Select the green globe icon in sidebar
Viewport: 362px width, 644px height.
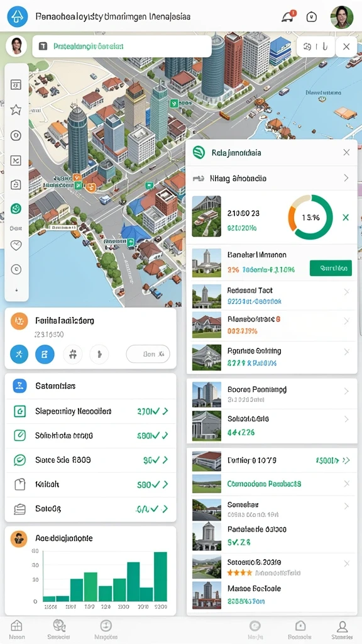(16, 209)
